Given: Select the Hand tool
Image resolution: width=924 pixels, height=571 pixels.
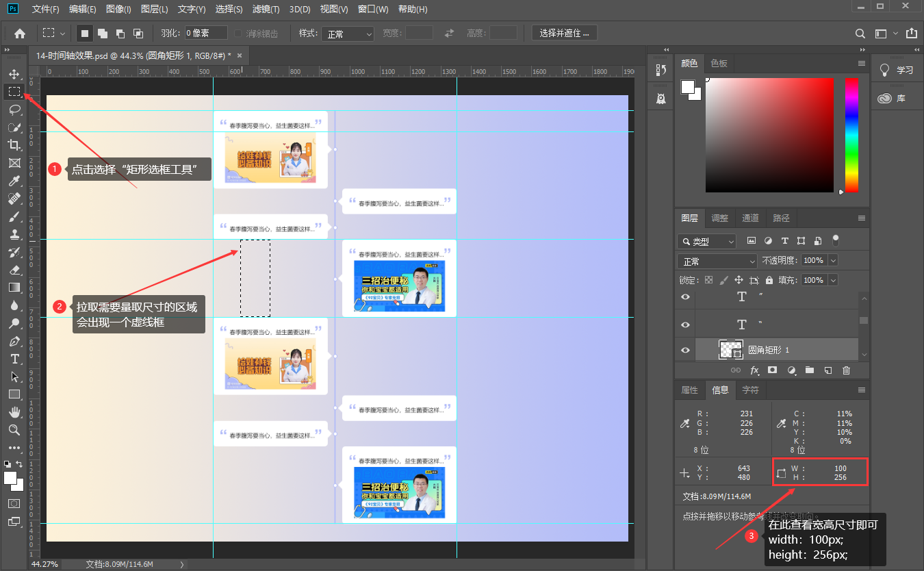Looking at the screenshot, I should (x=14, y=412).
